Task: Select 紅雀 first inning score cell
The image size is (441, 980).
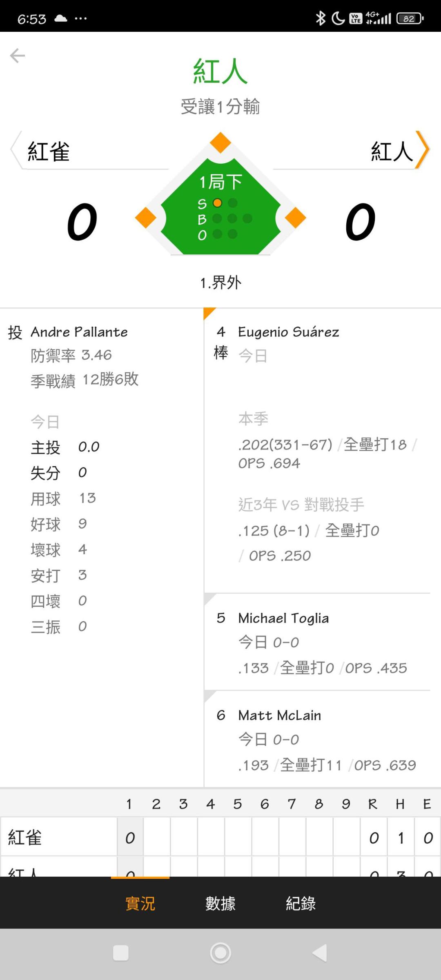Action: [130, 838]
